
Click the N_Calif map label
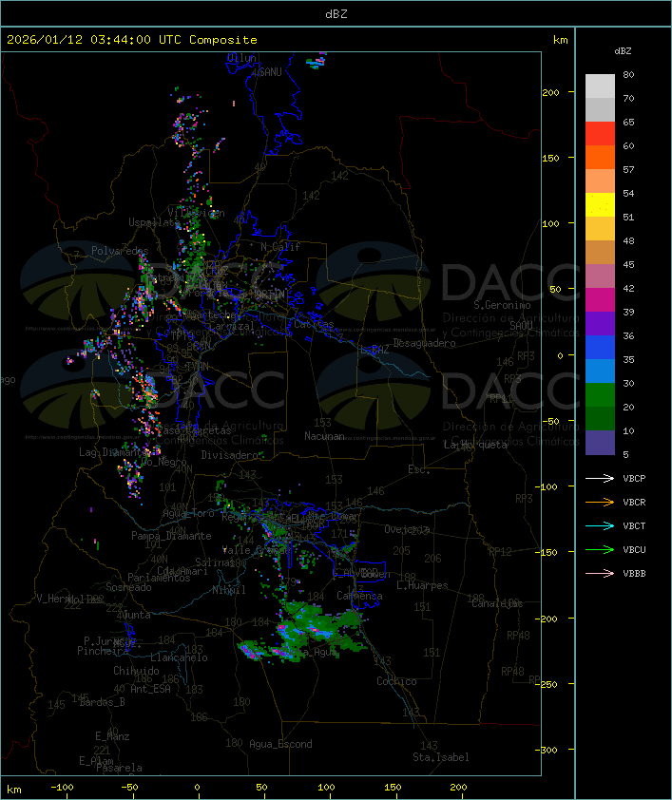[280, 247]
